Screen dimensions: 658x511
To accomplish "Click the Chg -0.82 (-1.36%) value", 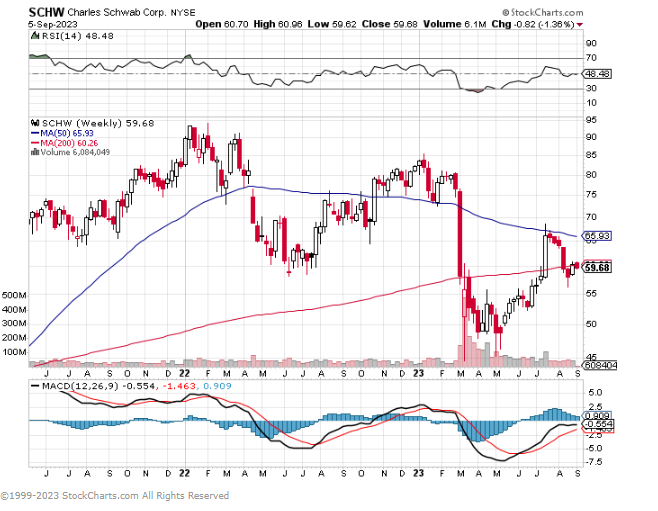I will pos(533,24).
